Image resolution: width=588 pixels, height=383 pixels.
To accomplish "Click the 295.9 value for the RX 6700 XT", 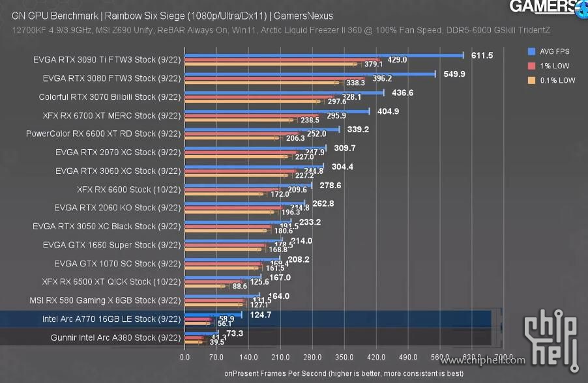I will 336,116.
